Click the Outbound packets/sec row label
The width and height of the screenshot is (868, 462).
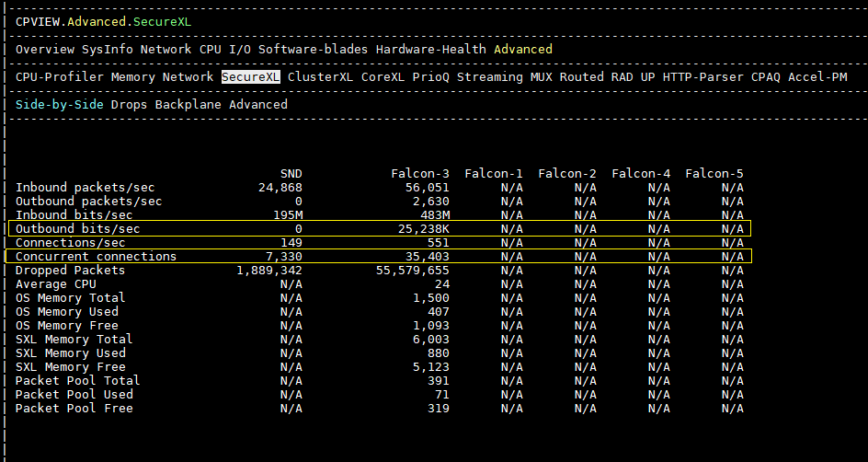click(x=88, y=201)
